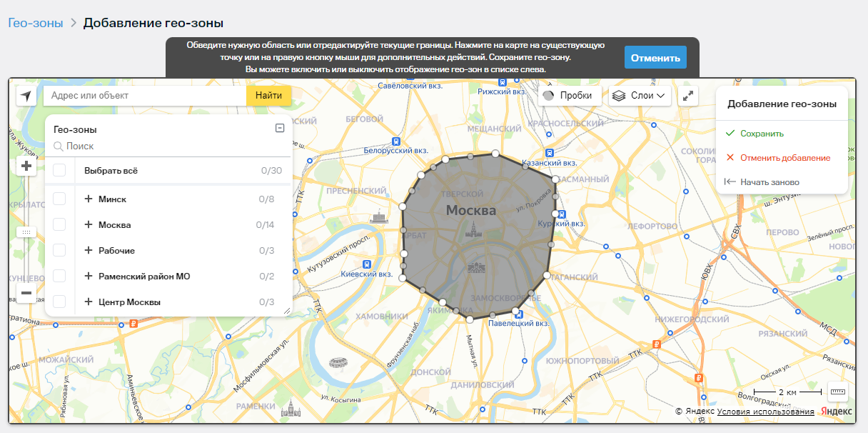Activate the ruler distance tool

[x=837, y=392]
